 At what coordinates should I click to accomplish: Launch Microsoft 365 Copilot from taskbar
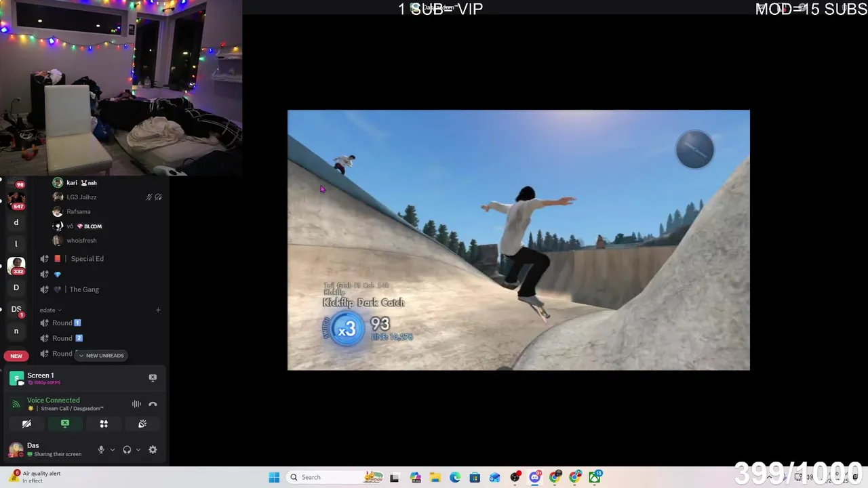tap(415, 477)
